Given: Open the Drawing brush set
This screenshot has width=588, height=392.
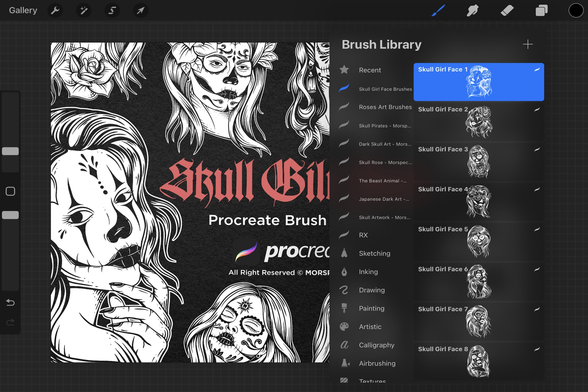Looking at the screenshot, I should tap(376, 290).
